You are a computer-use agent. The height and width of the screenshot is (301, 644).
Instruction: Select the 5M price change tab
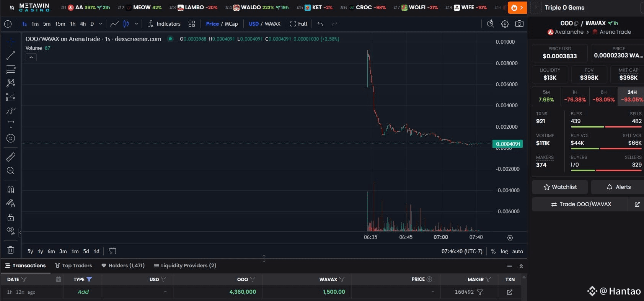click(546, 96)
